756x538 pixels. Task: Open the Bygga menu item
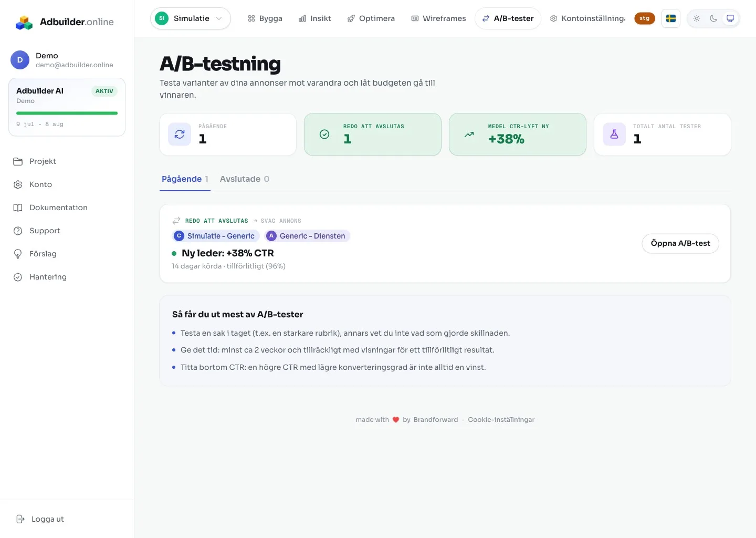[x=265, y=18]
